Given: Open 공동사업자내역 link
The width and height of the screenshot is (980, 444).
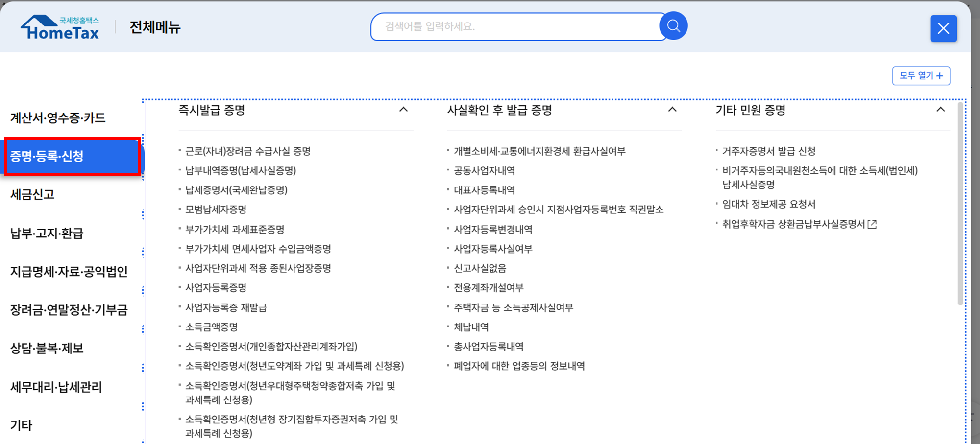Looking at the screenshot, I should [484, 171].
